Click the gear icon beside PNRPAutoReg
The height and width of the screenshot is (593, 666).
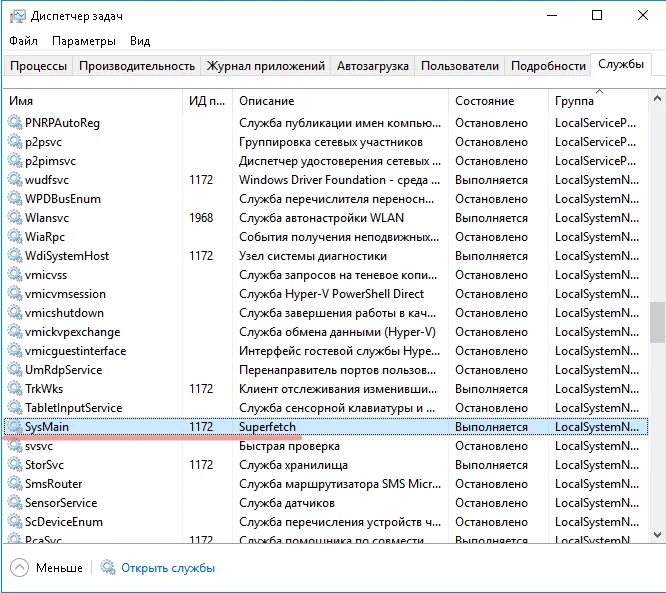point(15,123)
